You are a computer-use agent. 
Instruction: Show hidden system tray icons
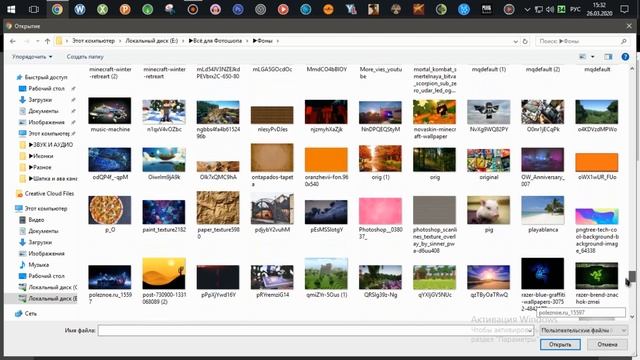527,9
